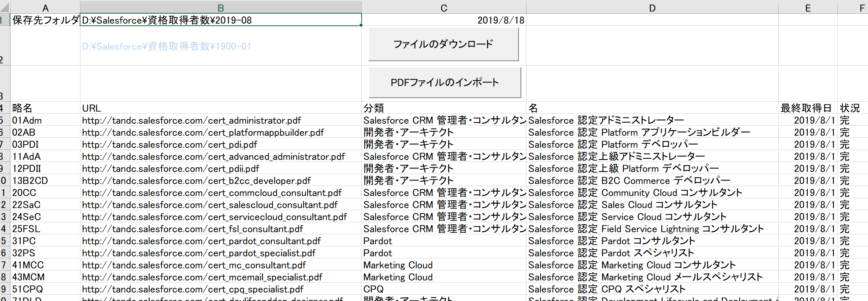Viewport: 868px width, 301px height.
Task: Select the Marketing Cloud category in 41MCC row
Action: (x=444, y=264)
